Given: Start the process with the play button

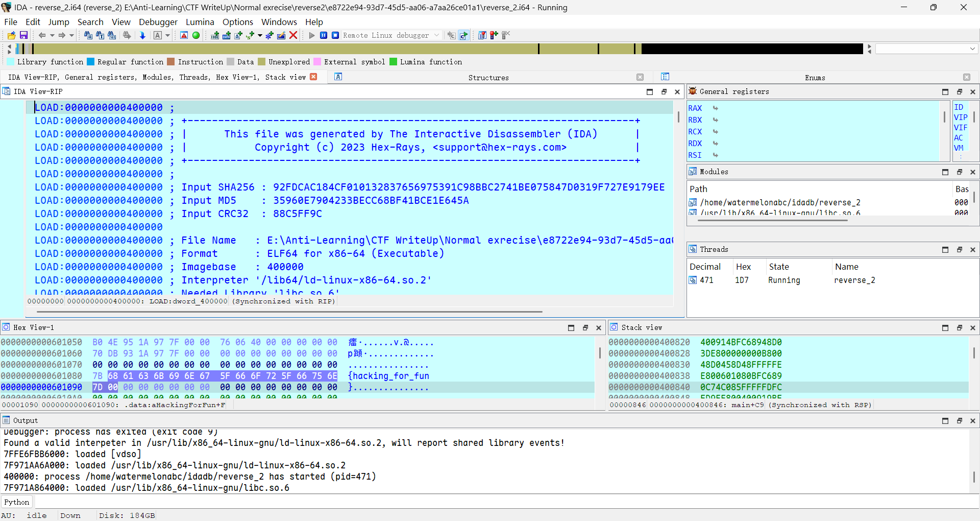Looking at the screenshot, I should point(312,35).
